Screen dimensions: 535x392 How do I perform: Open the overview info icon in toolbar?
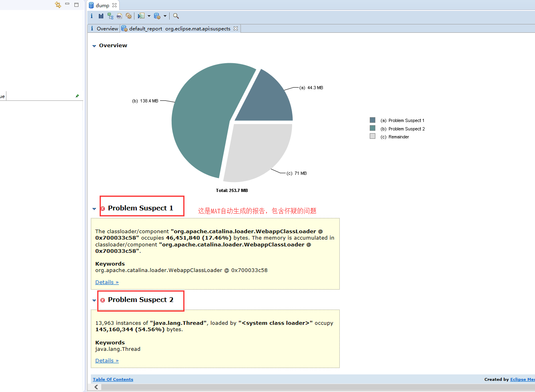tap(92, 16)
